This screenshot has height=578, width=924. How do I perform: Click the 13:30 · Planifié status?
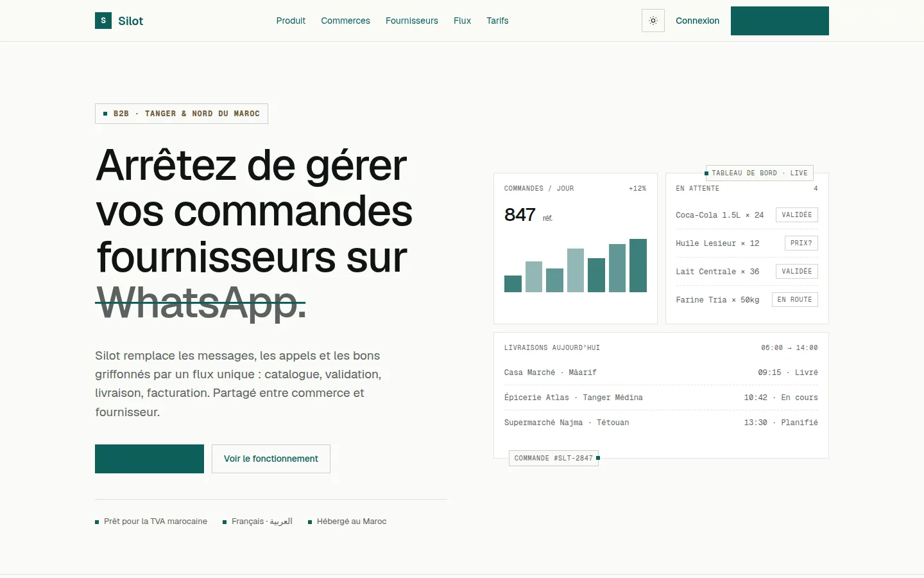[781, 423]
